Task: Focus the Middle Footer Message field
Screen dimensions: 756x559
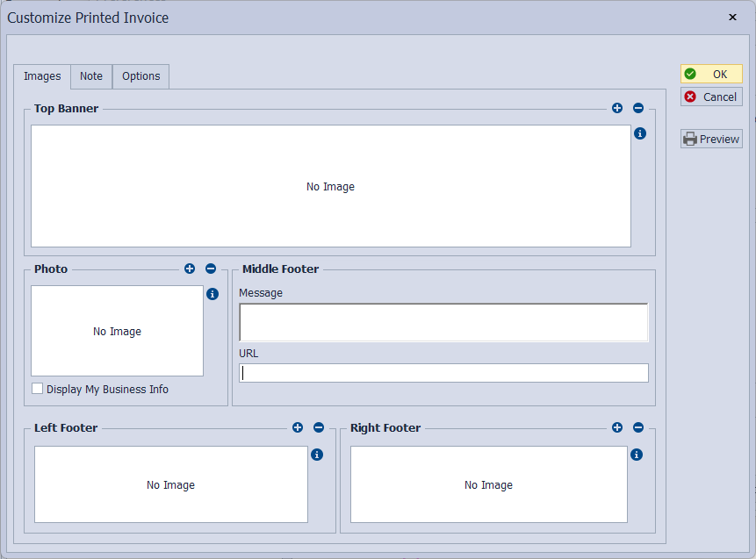Action: point(443,322)
